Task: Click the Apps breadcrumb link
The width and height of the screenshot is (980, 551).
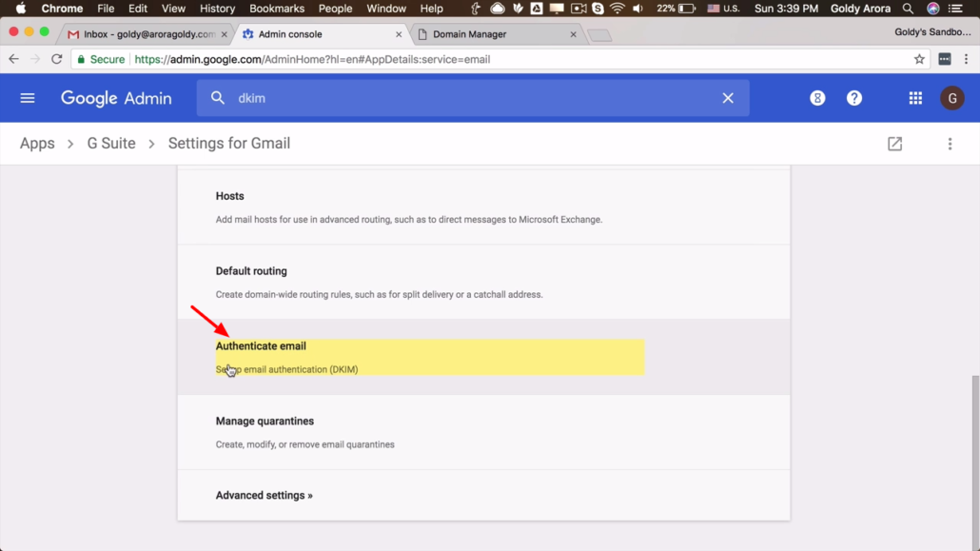Action: [37, 144]
